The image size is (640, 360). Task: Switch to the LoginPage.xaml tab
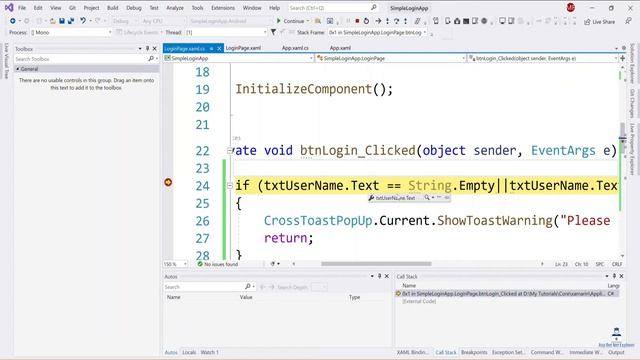243,48
